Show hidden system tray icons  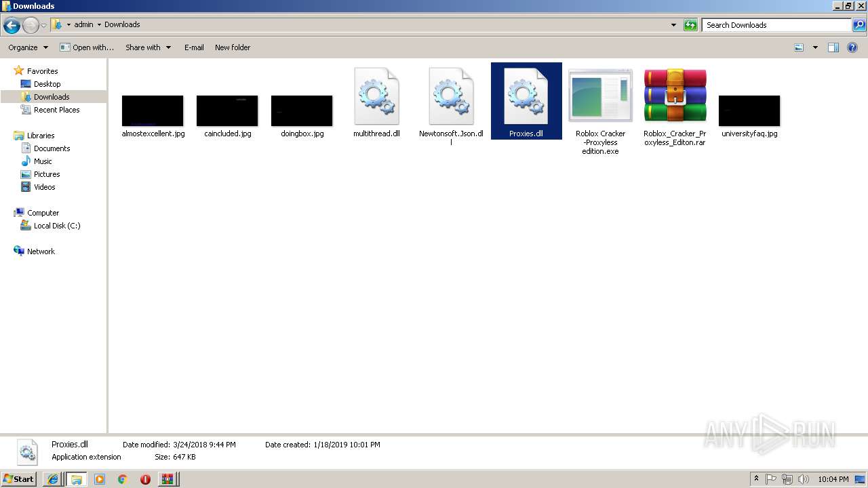pos(757,479)
